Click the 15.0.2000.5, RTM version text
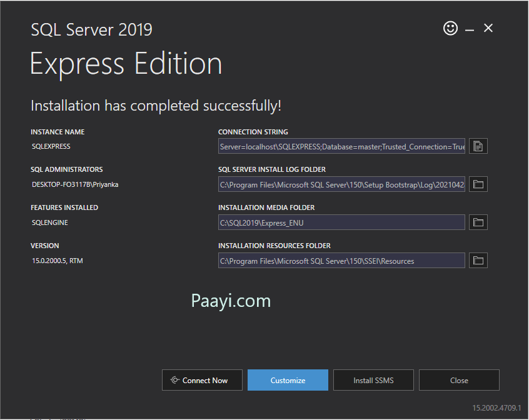This screenshot has width=529, height=420. [x=58, y=261]
